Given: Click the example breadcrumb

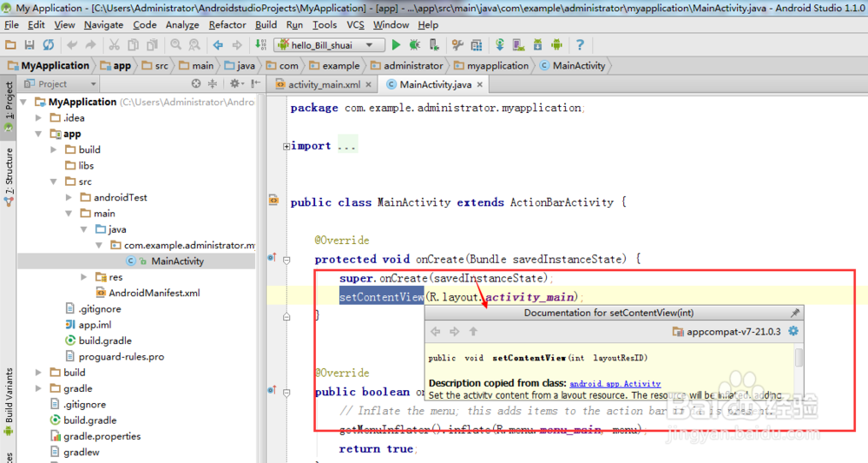Looking at the screenshot, I should point(335,65).
